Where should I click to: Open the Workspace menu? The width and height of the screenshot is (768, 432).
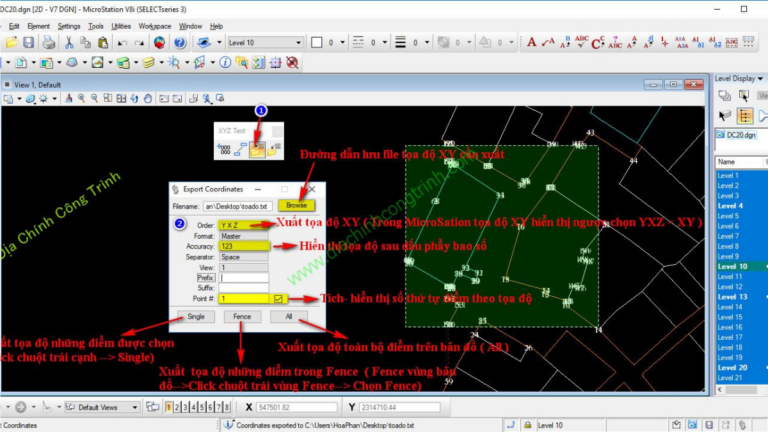click(154, 26)
